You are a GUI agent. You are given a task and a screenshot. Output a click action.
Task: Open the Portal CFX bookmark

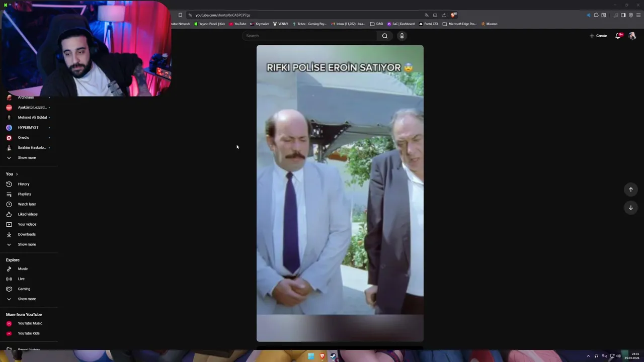coord(429,24)
